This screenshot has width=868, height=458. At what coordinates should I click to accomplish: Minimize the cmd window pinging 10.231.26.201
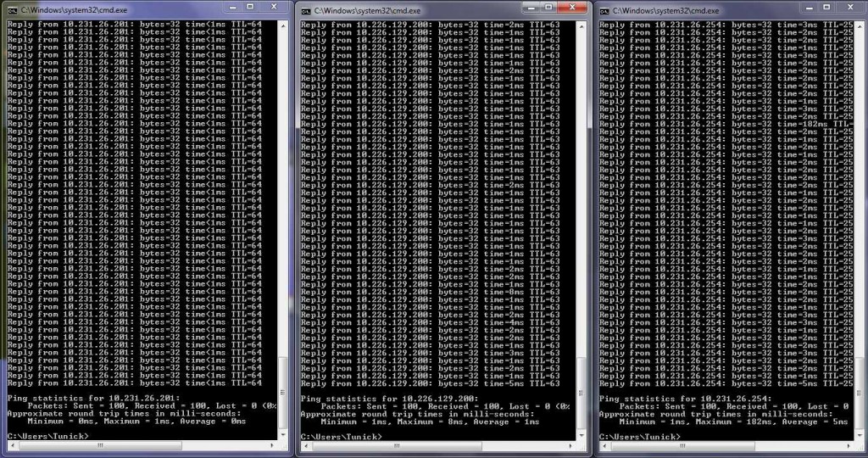tap(232, 7)
